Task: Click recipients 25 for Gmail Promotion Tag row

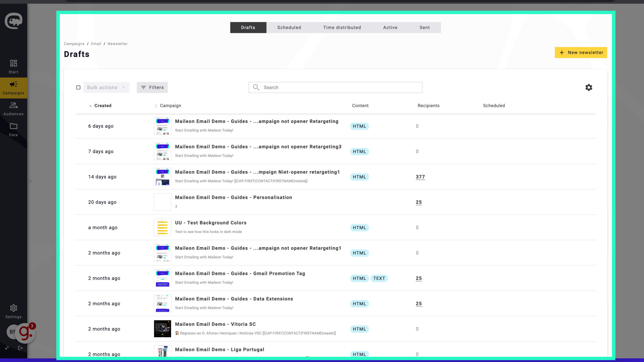Action: click(419, 279)
